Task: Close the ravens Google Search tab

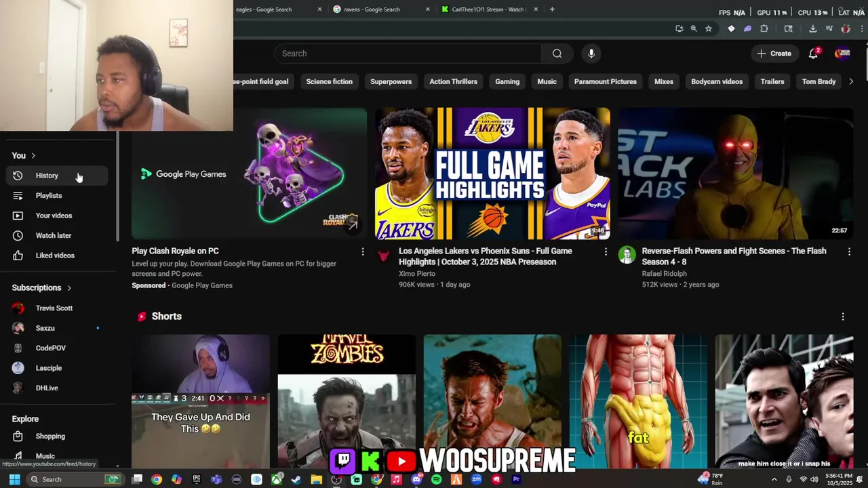Action: tap(428, 9)
